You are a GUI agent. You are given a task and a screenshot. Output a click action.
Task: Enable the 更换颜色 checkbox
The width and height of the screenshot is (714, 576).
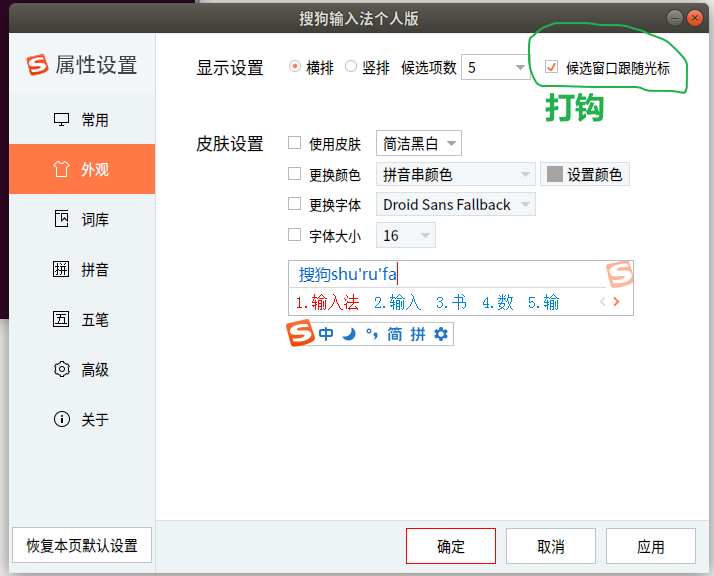click(x=295, y=173)
